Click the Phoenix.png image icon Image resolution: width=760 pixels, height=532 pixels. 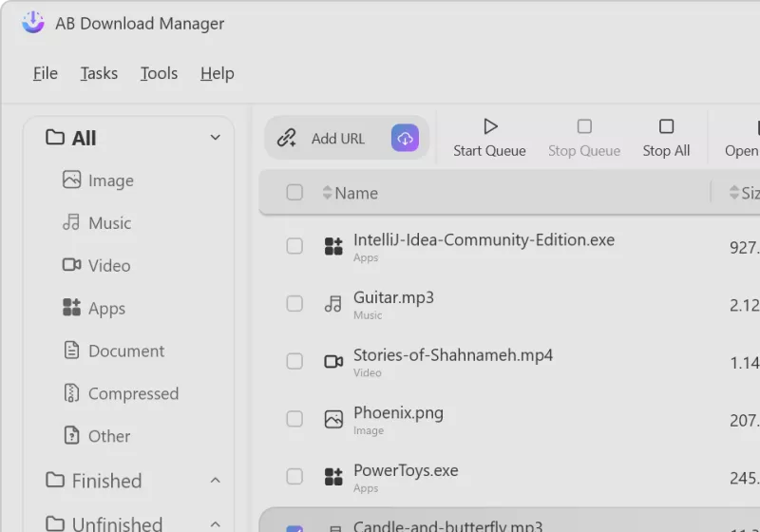point(333,419)
